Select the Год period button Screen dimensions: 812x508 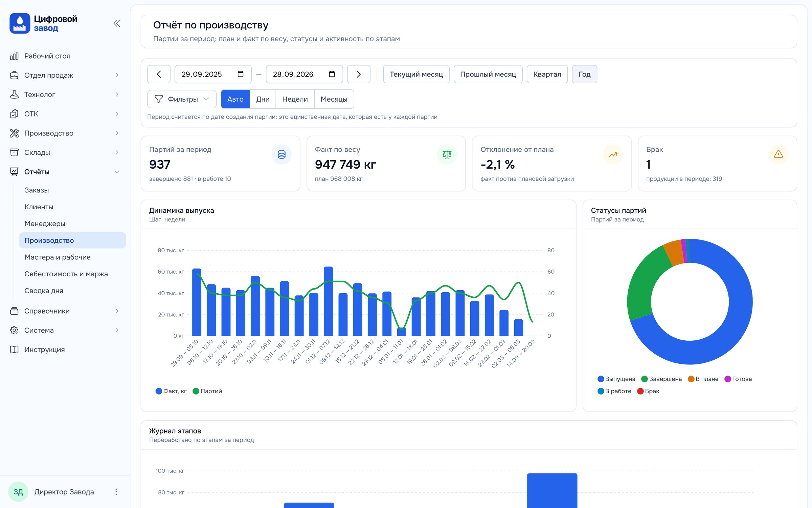(584, 74)
